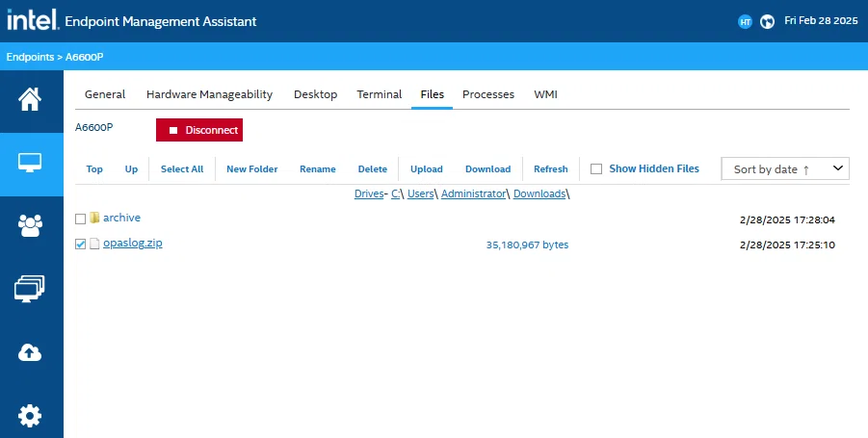Screen dimensions: 868x438
Task: Open the Users group icon in sidebar
Action: (x=30, y=225)
